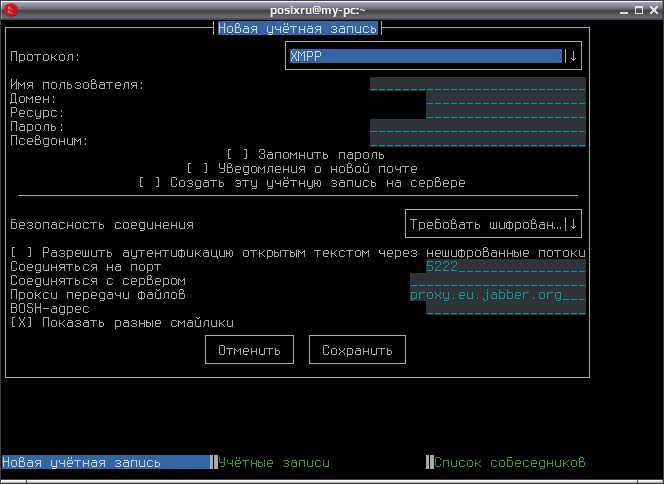Switch to Учётные записи window tab
The height and width of the screenshot is (484, 664).
click(274, 462)
